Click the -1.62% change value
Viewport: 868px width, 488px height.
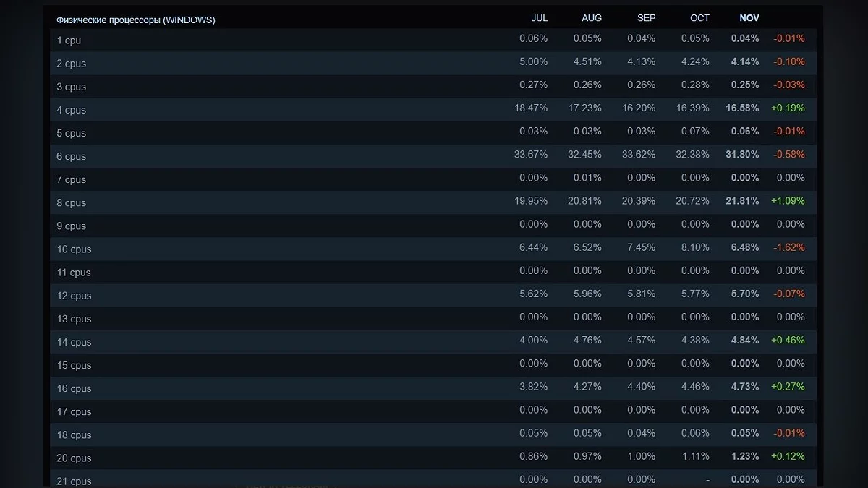(789, 247)
